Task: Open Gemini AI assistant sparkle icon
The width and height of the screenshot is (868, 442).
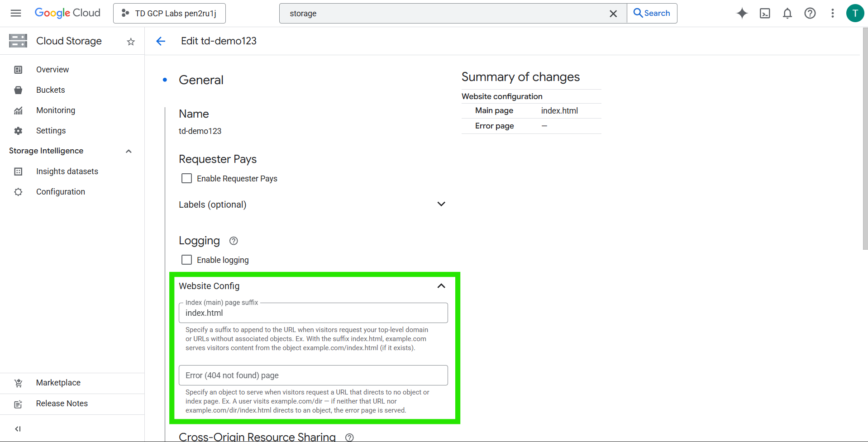Action: [742, 13]
